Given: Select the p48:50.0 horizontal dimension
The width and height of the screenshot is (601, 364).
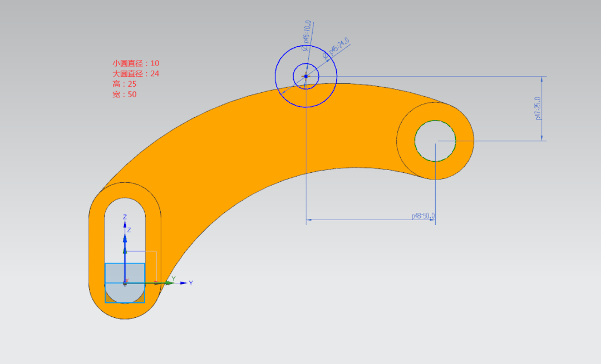Looking at the screenshot, I should (423, 216).
